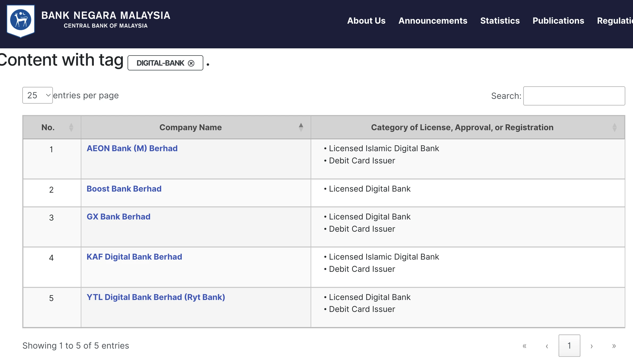Open YTL Digital Bank Berhad (Ryt Bank) link
Image resolution: width=633 pixels, height=364 pixels.
pos(156,297)
